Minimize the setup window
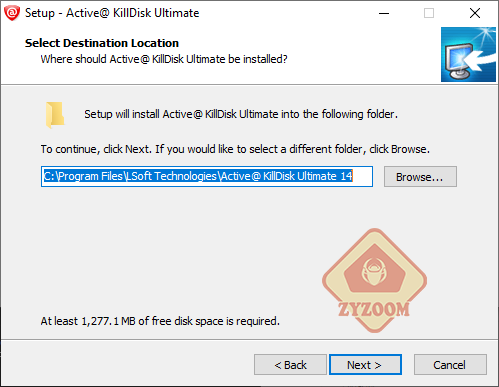This screenshot has height=387, width=499. (x=384, y=13)
